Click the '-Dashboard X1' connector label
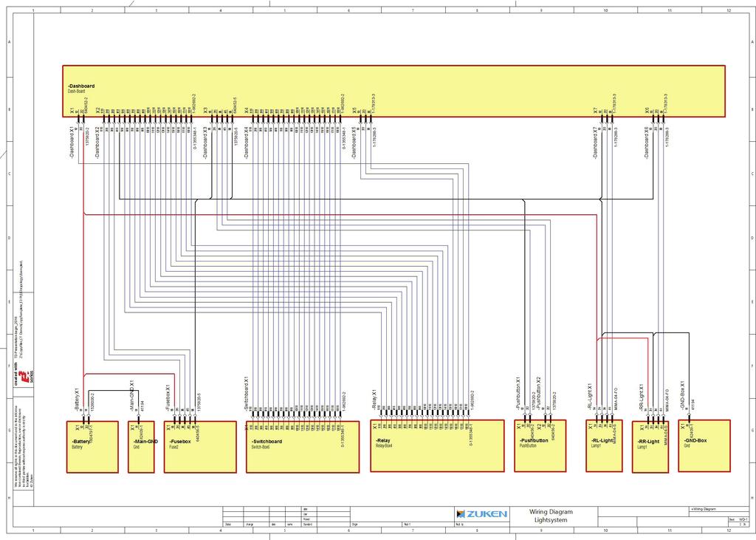 pyautogui.click(x=72, y=143)
